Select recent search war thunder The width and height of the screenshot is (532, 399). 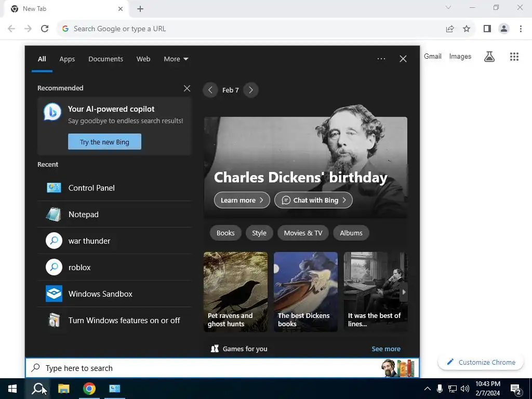pos(115,241)
